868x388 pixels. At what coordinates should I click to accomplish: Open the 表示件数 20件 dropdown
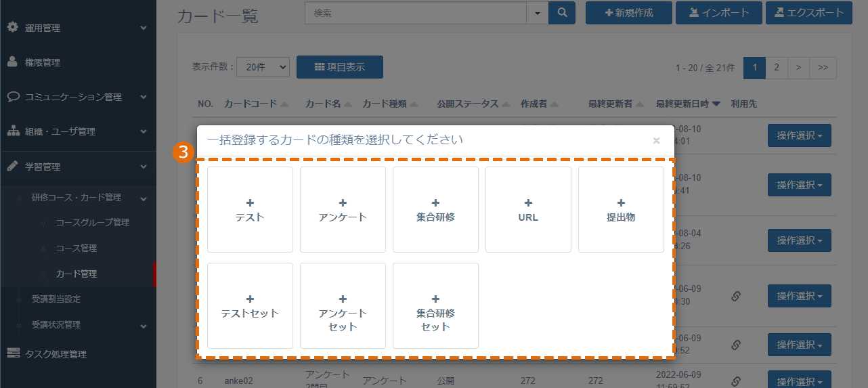pos(263,67)
